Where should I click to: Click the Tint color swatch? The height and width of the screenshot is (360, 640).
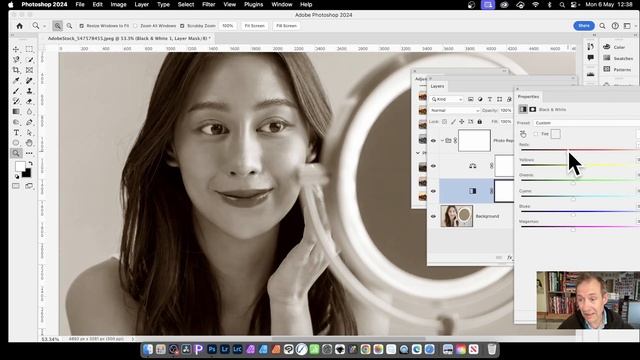556,134
